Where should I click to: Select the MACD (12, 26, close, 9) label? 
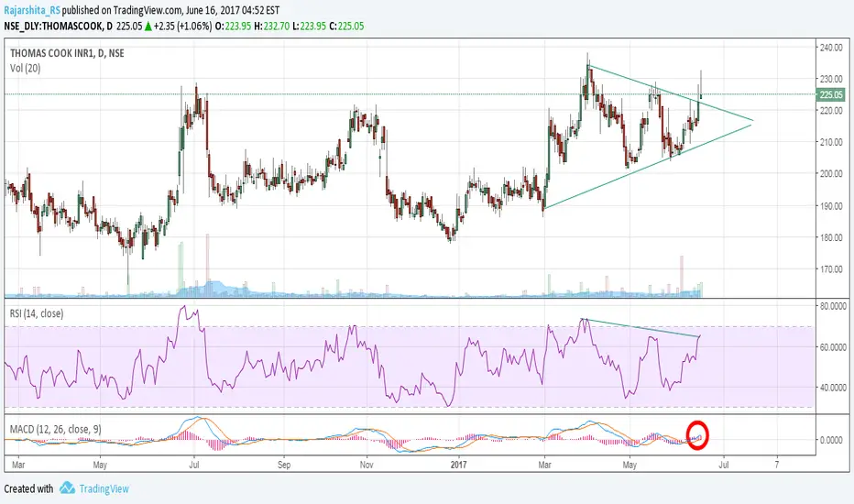tap(56, 430)
